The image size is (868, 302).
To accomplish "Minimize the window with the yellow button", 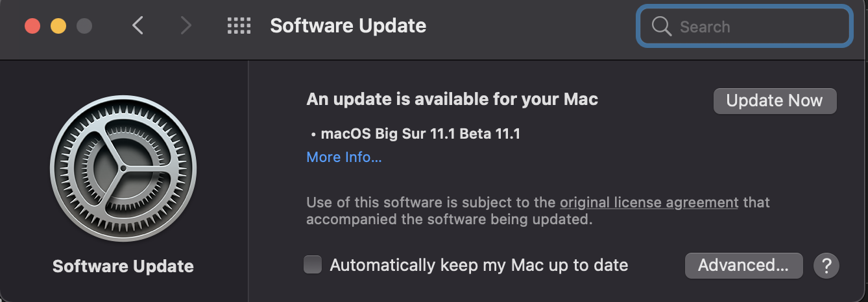I will (58, 26).
